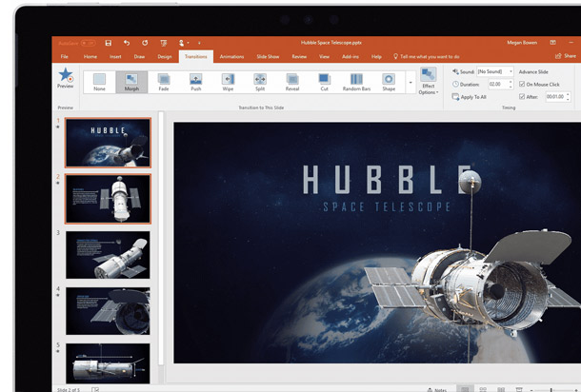
Task: Select slide 2 thumbnail in the panel
Action: click(108, 199)
